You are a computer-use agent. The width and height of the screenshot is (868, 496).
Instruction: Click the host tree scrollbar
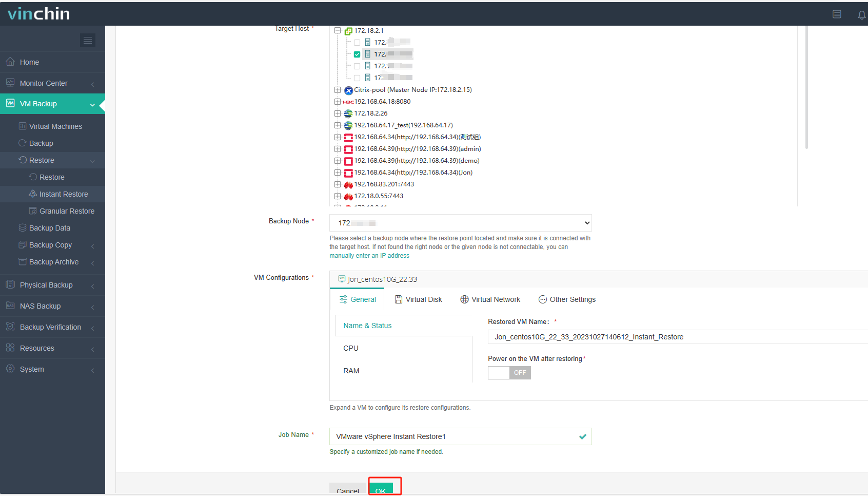tap(806, 87)
